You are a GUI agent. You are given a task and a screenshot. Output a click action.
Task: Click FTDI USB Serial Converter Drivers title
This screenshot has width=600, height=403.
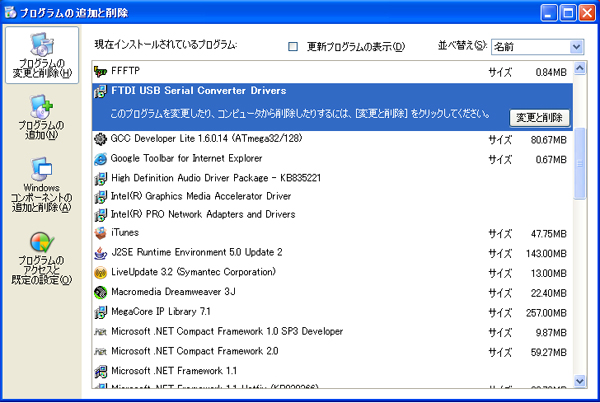coord(199,91)
